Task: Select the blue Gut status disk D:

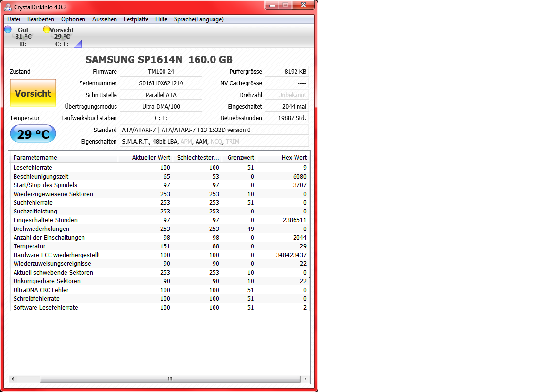Action: [19, 36]
